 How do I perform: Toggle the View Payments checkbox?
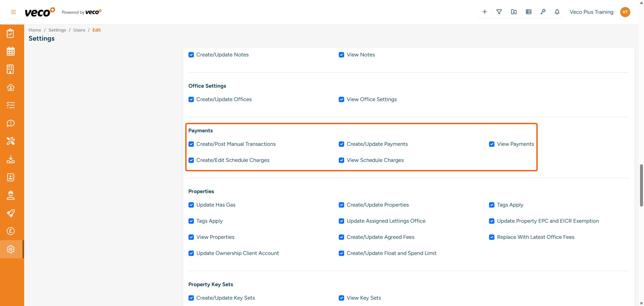pos(492,144)
